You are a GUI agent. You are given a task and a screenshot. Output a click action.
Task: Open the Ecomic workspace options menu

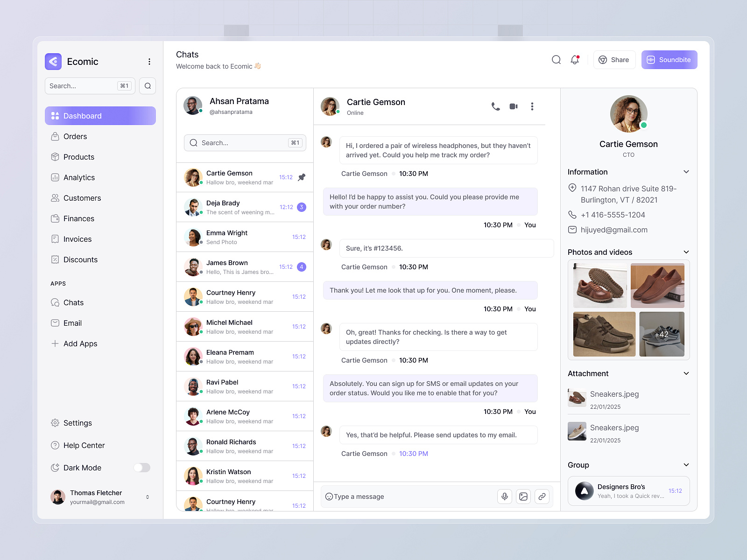coord(149,61)
